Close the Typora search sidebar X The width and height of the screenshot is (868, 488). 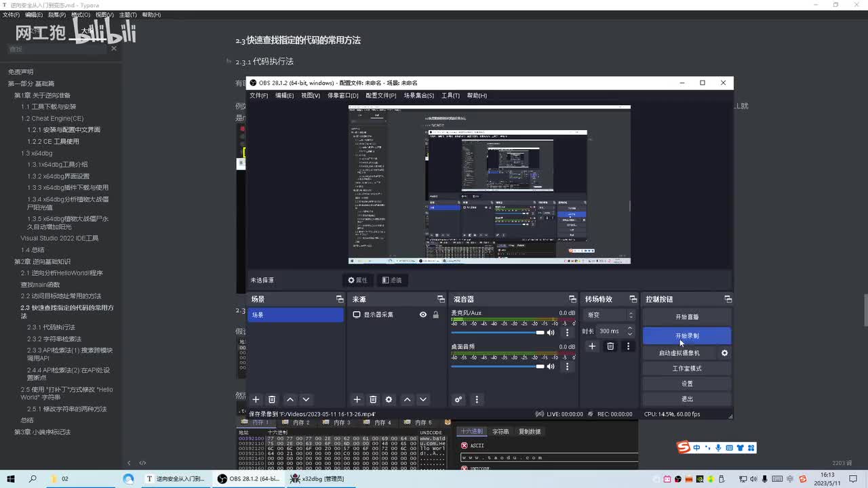click(114, 48)
